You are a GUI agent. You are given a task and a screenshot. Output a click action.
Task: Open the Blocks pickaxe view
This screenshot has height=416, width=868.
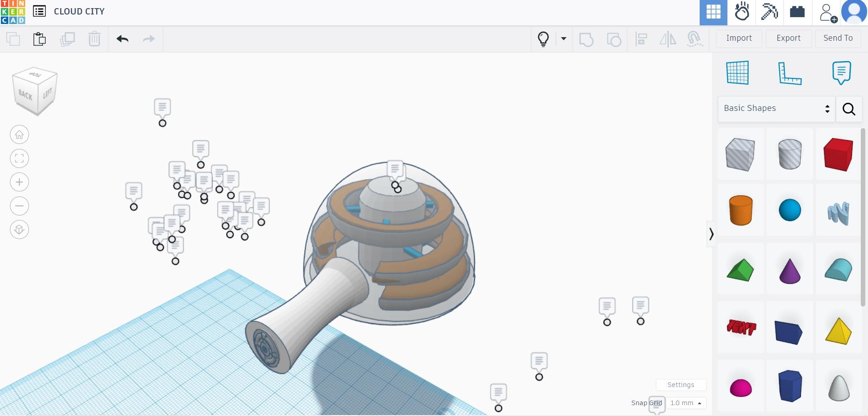(769, 12)
